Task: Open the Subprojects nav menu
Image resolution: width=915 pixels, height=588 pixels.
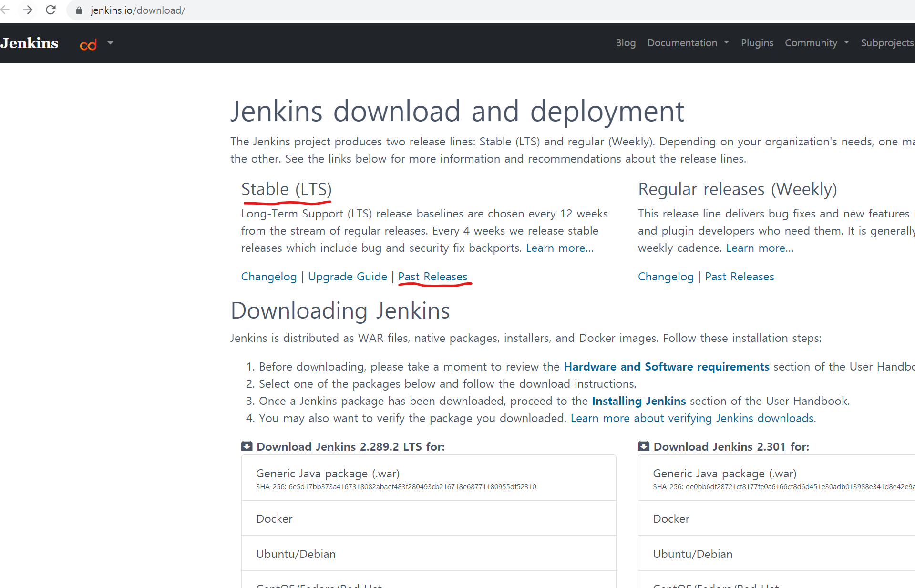Action: pos(887,43)
